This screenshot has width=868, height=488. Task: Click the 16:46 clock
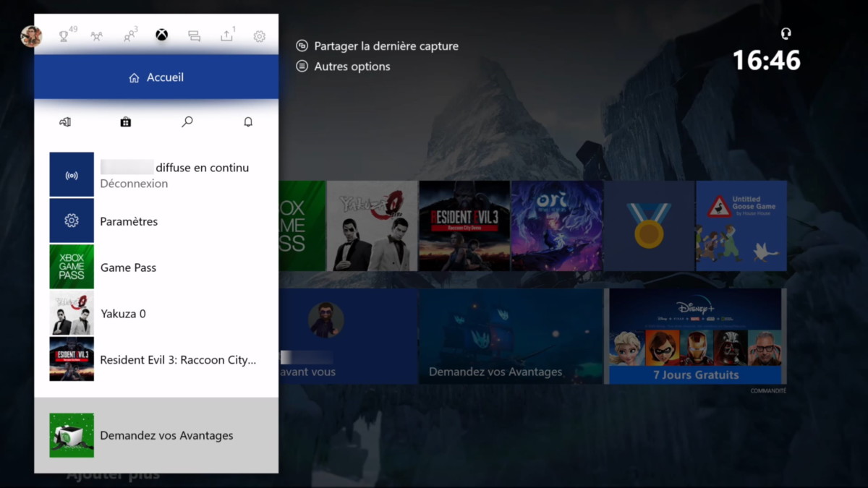click(767, 60)
